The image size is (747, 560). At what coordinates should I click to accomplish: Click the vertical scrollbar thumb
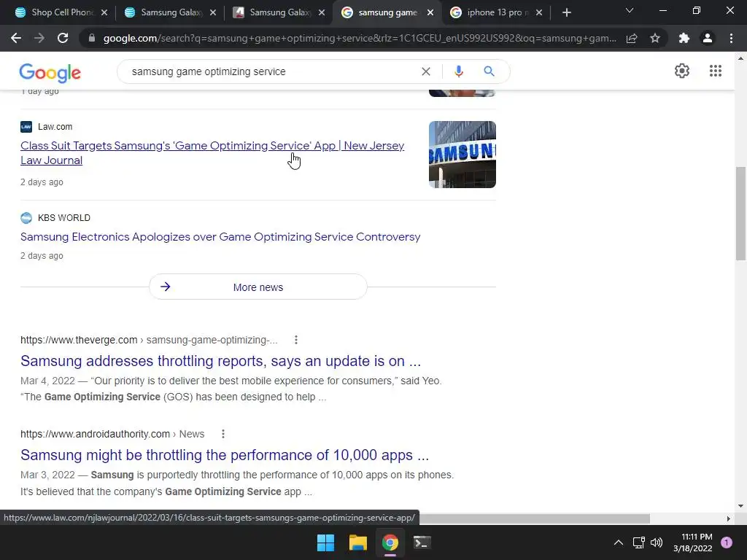740,214
